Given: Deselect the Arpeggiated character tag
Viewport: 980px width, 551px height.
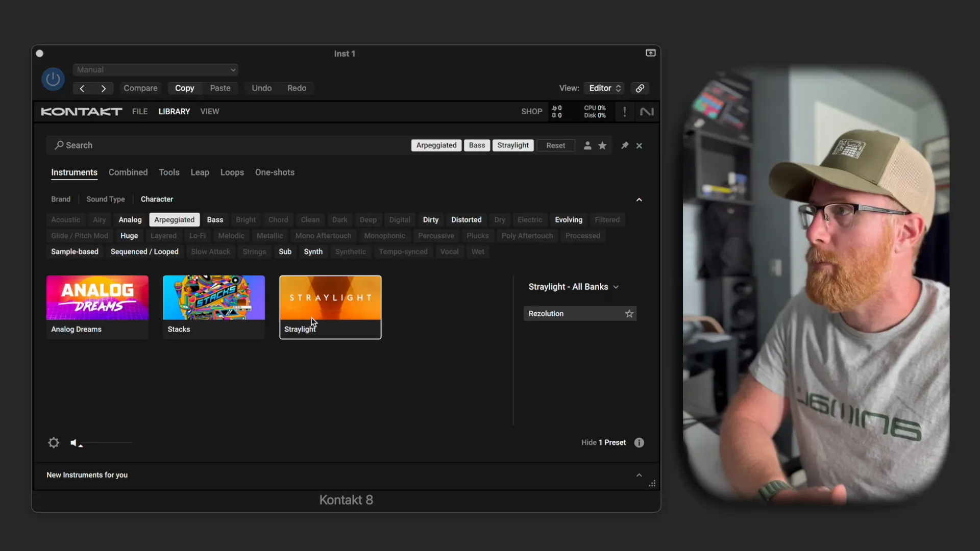Looking at the screenshot, I should pos(175,220).
